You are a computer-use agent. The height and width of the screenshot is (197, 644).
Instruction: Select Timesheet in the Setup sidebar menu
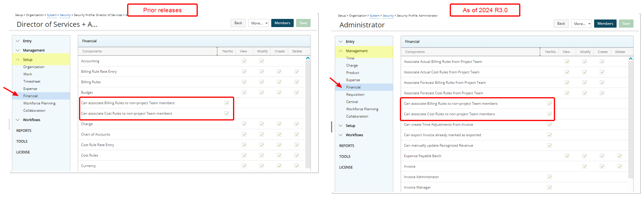tap(32, 81)
